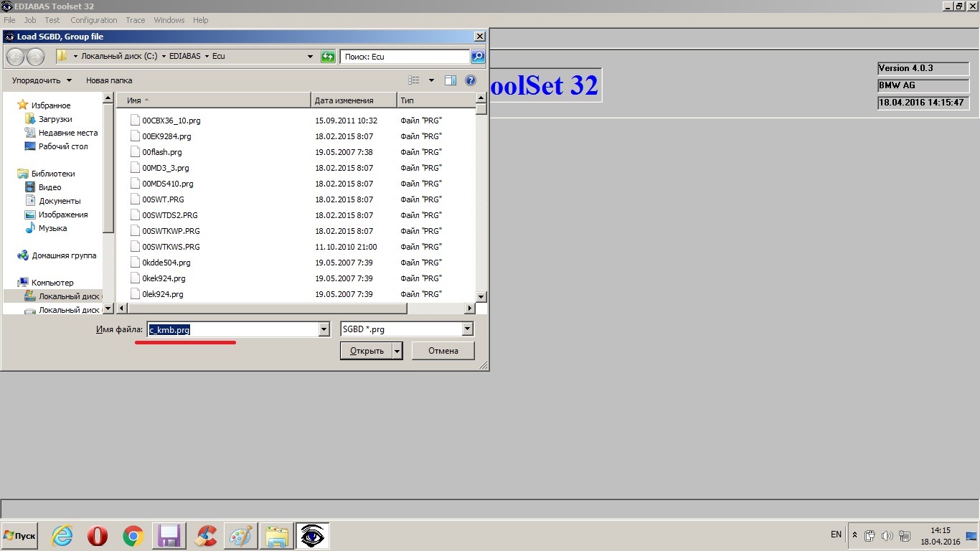This screenshot has height=551, width=980.
Task: Select Загрузки in the navigation pane
Action: 48,119
